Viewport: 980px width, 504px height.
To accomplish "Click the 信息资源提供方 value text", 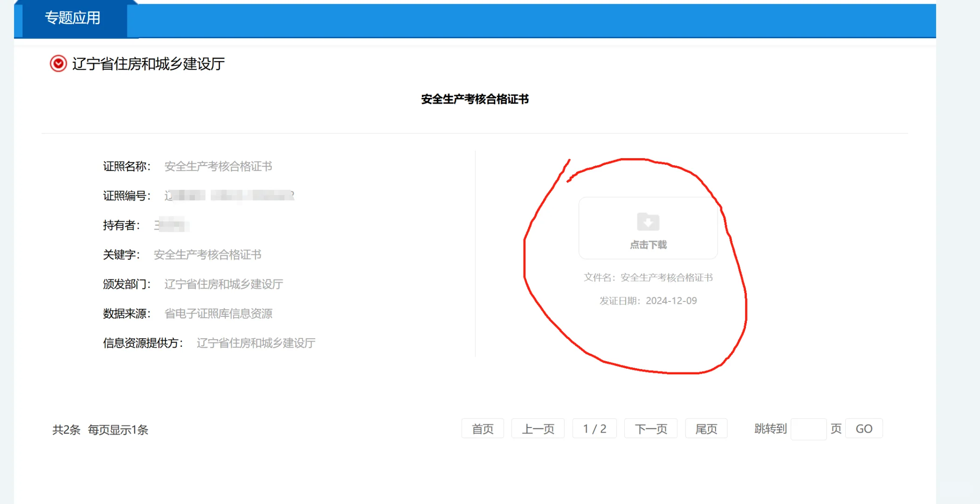I will [256, 343].
